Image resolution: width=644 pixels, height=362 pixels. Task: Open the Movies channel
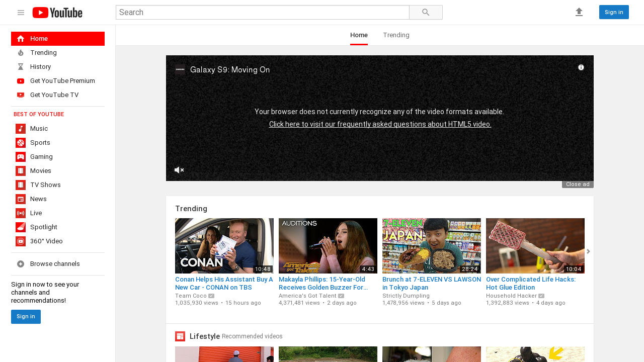coord(58,171)
